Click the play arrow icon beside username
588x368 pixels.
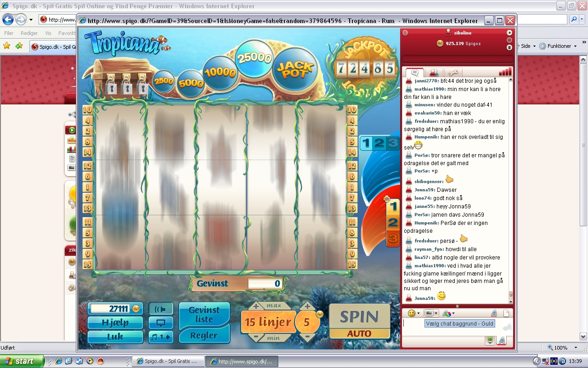coord(509,33)
